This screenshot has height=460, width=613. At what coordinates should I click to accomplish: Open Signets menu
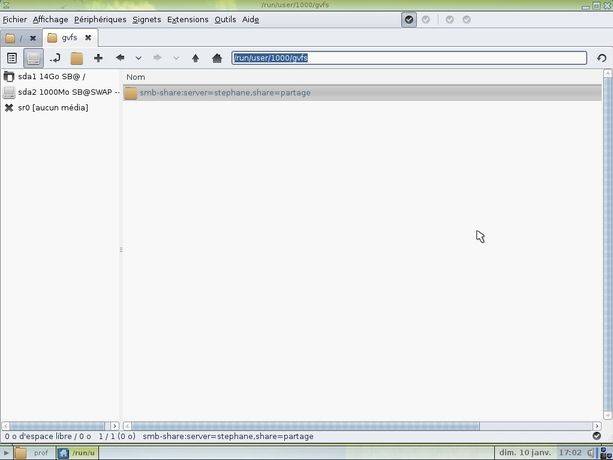pos(147,20)
